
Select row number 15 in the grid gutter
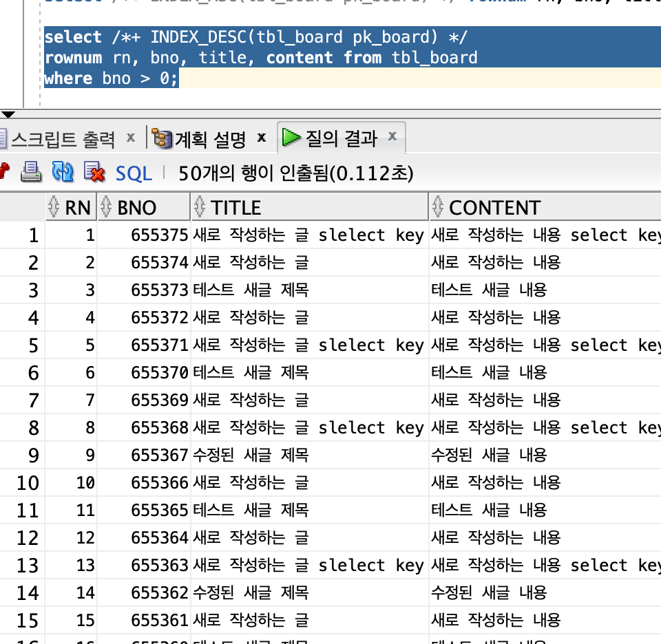(22, 621)
